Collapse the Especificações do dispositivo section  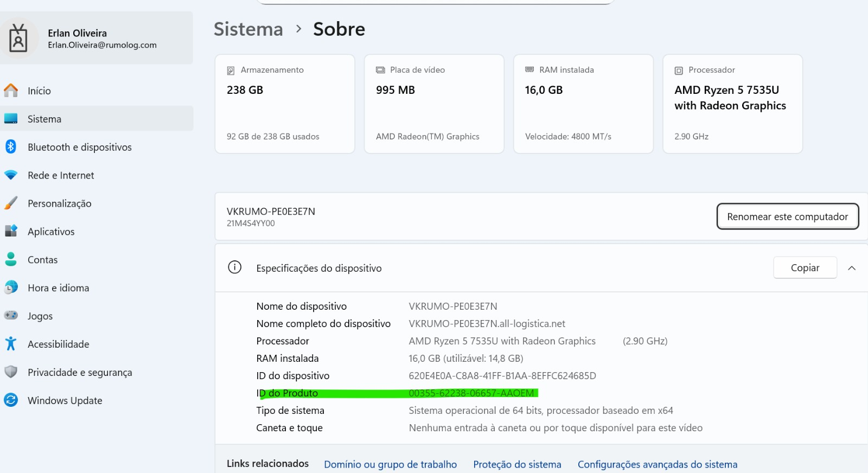[852, 268]
